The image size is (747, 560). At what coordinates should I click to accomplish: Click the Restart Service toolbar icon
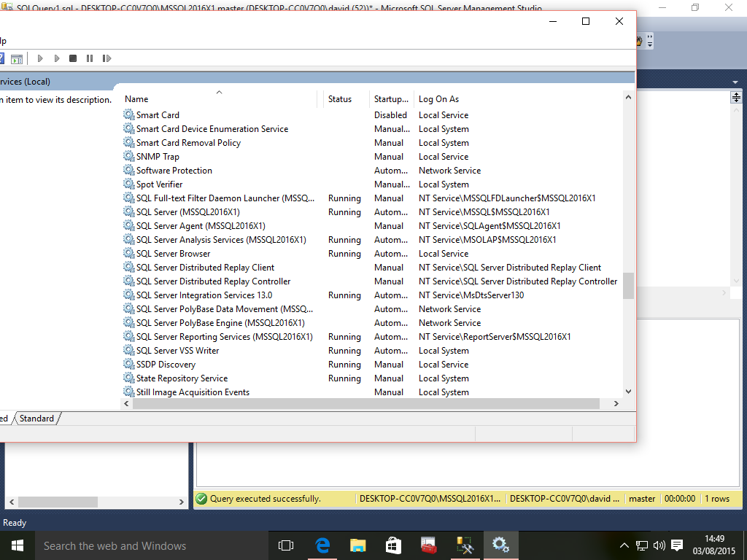point(107,58)
